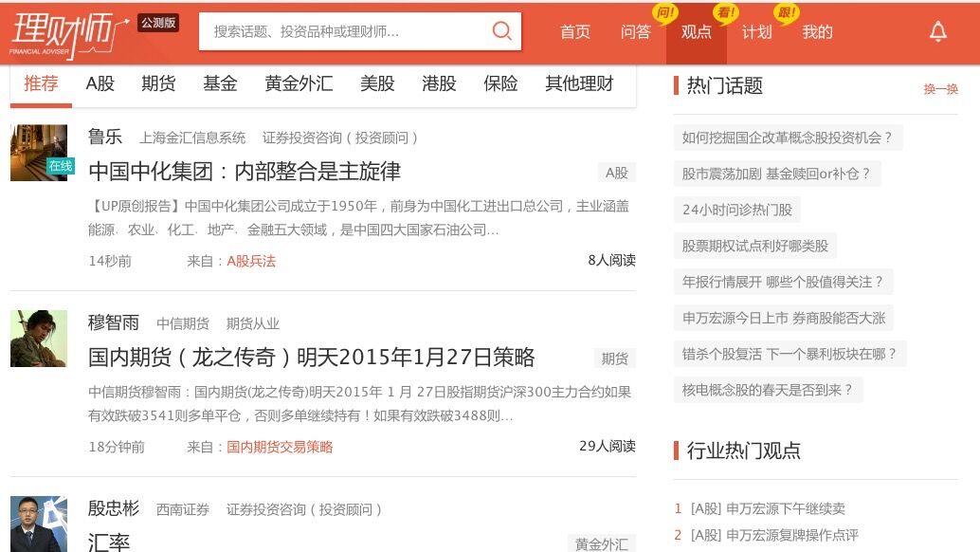The width and height of the screenshot is (980, 552).
Task: Click the 期货 tag on 龙之传奇 article
Action: (x=614, y=359)
